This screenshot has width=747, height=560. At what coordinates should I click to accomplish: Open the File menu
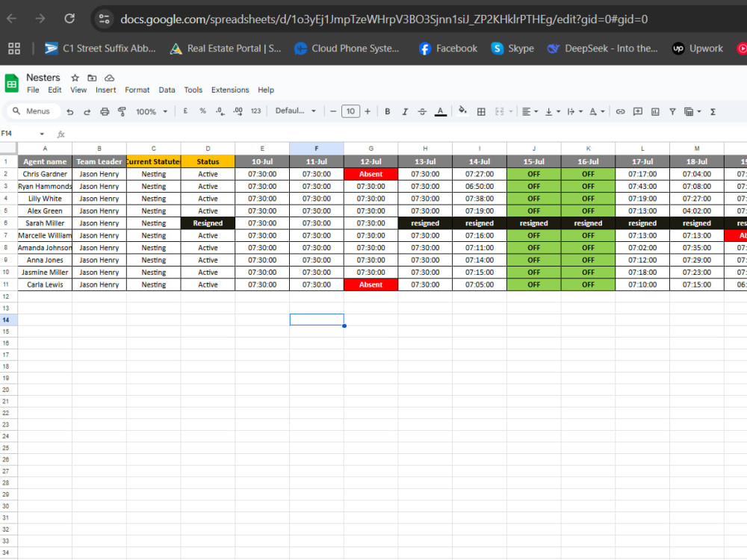point(33,90)
